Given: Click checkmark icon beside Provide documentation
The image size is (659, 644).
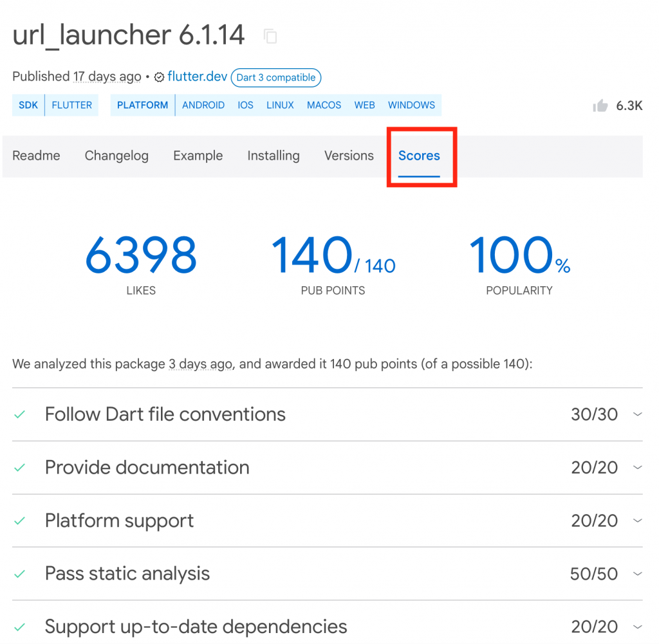Looking at the screenshot, I should 19,468.
